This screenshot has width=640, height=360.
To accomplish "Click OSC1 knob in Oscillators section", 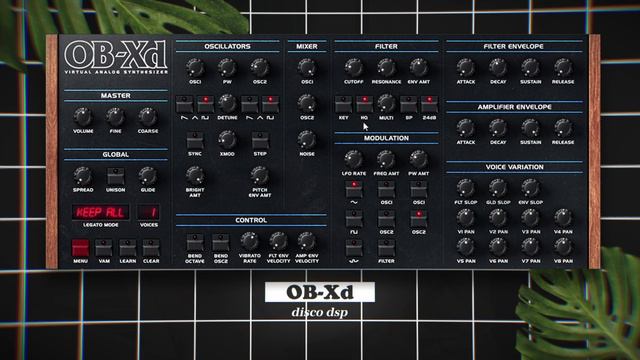I will point(195,67).
